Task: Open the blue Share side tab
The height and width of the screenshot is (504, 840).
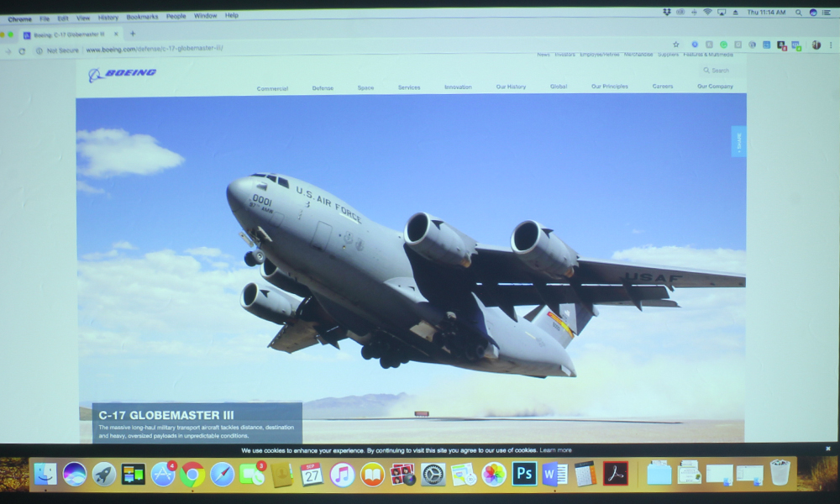Action: click(738, 141)
